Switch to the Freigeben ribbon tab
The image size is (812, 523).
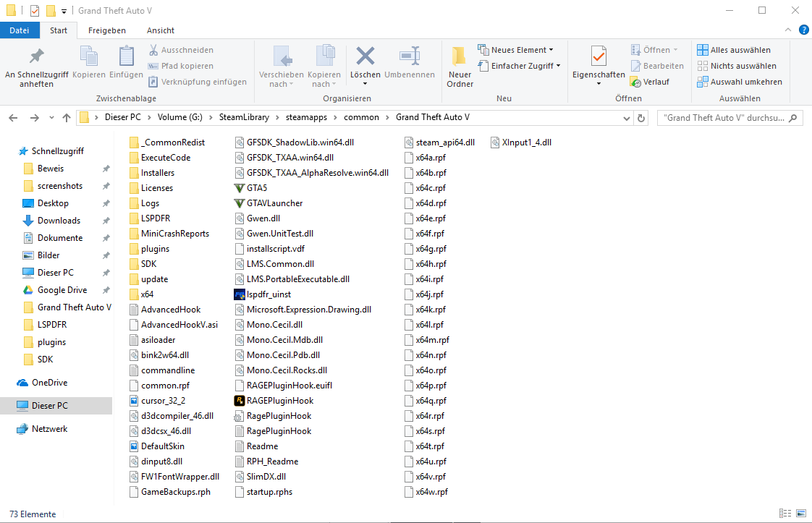(x=106, y=30)
